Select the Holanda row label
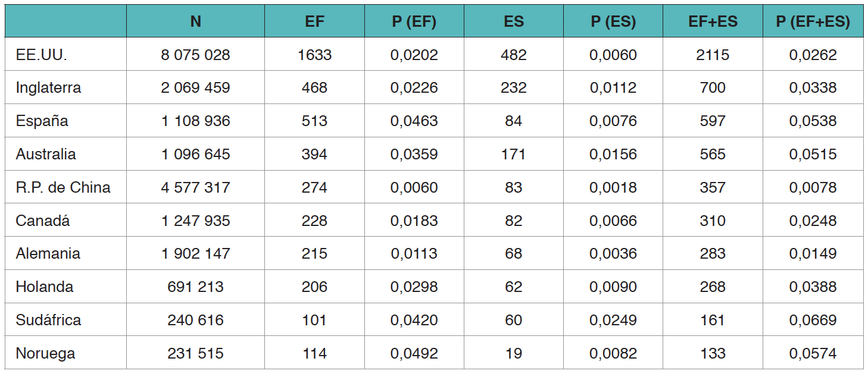The width and height of the screenshot is (868, 377). [x=45, y=287]
